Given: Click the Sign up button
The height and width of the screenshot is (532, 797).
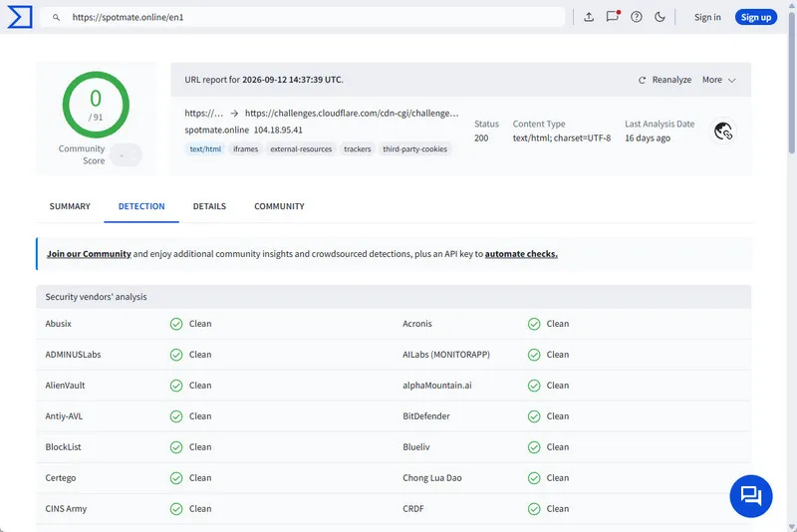Looking at the screenshot, I should point(756,17).
